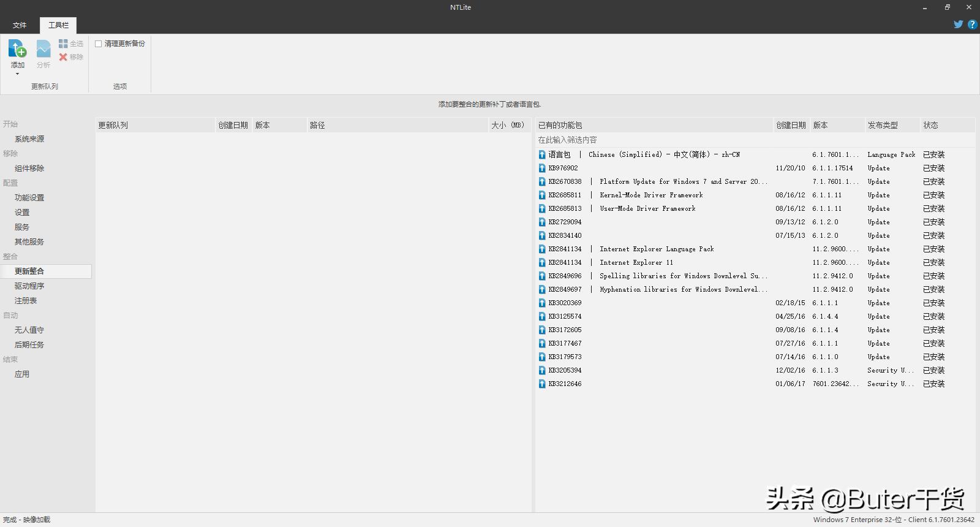
Task: Sort queue by 大小 (MB) column header
Action: [x=510, y=125]
